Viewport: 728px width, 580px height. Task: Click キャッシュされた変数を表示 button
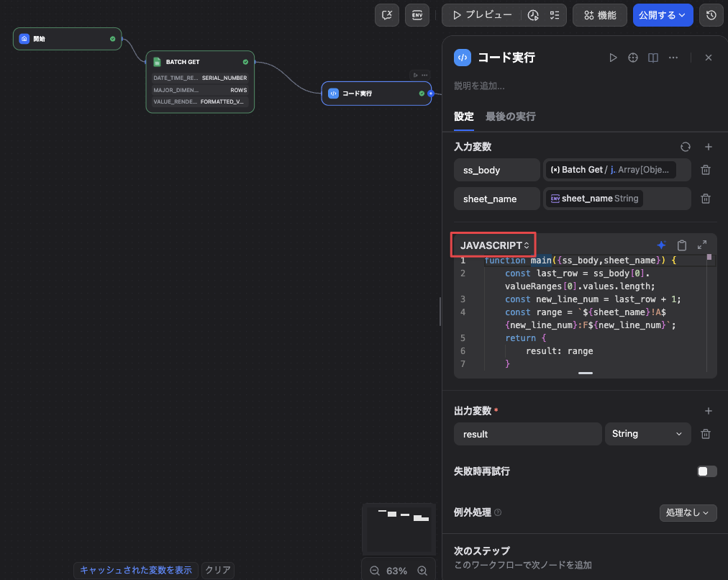coord(135,570)
